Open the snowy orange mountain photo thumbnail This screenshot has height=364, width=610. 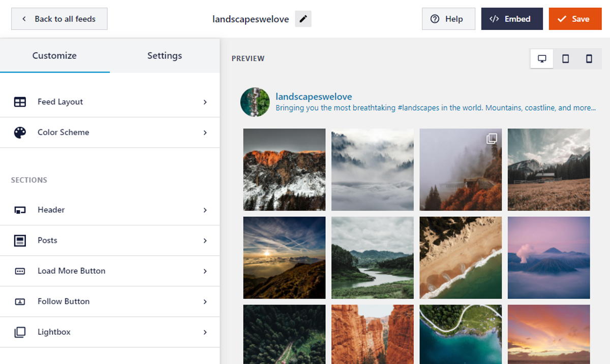click(x=284, y=170)
